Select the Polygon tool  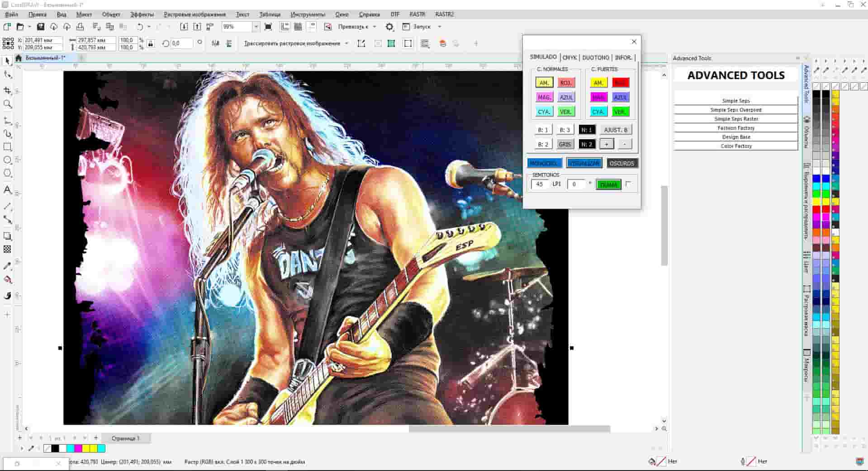click(x=7, y=173)
